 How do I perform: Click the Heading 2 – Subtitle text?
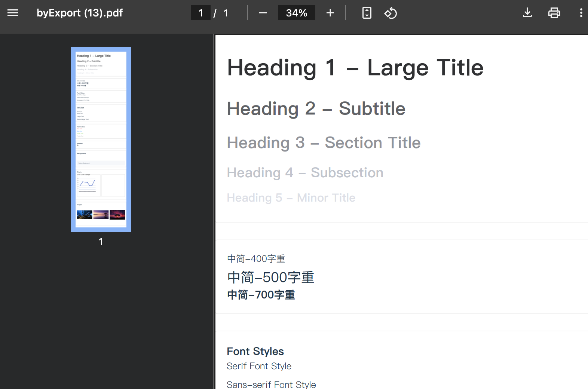pyautogui.click(x=316, y=109)
